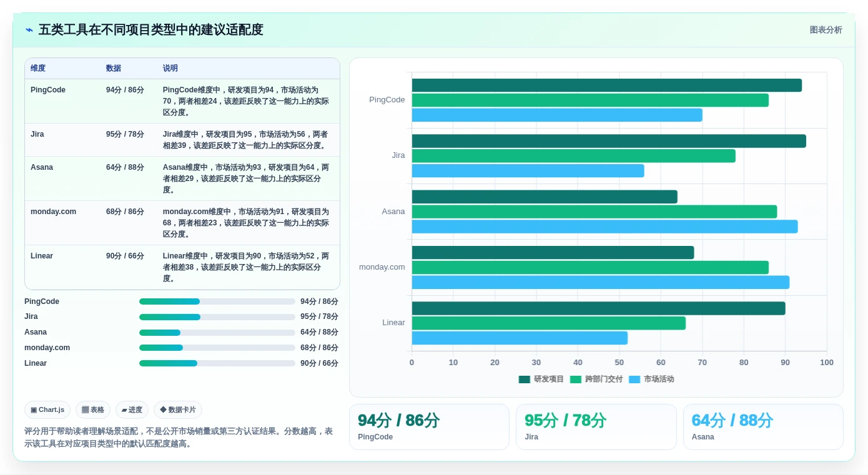The height and width of the screenshot is (475, 868).
Task: Click PingCode's 跨部门交付 green bar
Action: pos(590,100)
